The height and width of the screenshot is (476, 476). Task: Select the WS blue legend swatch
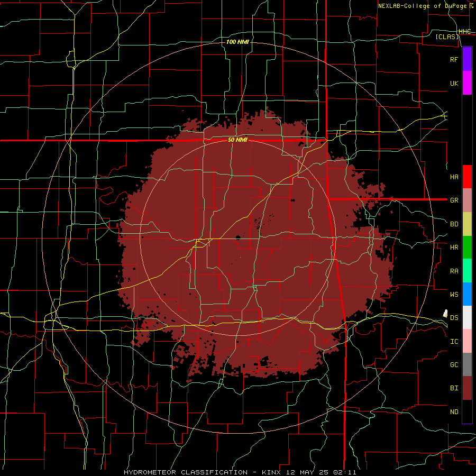point(467,294)
